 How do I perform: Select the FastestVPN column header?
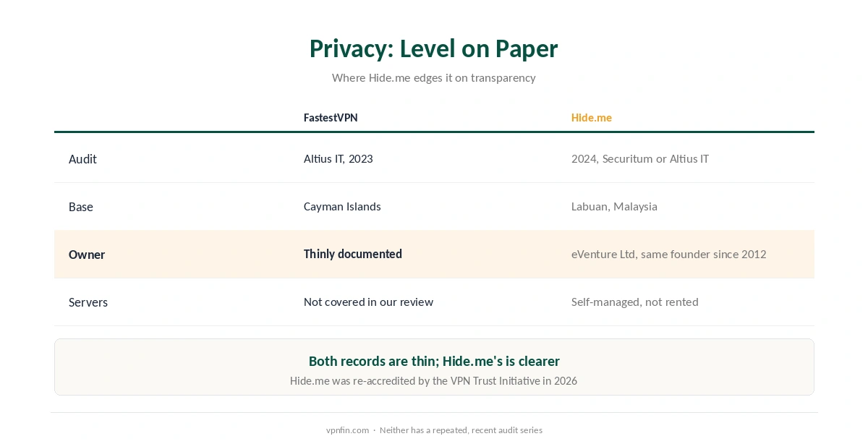(331, 118)
